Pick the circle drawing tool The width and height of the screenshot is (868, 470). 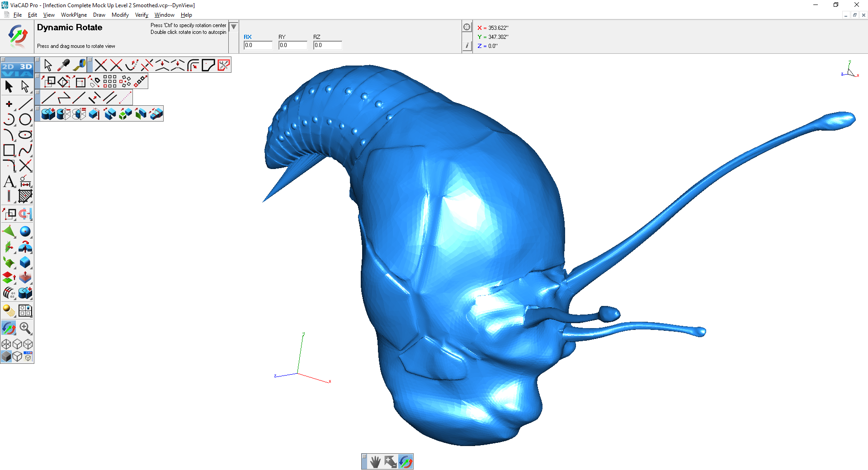[25, 119]
